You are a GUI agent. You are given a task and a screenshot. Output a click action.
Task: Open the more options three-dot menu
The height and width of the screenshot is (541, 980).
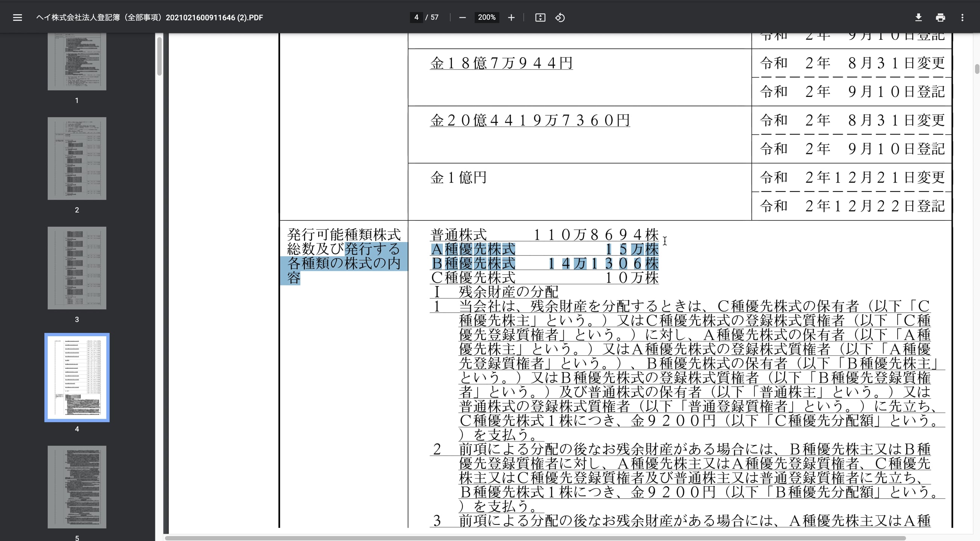(x=962, y=17)
